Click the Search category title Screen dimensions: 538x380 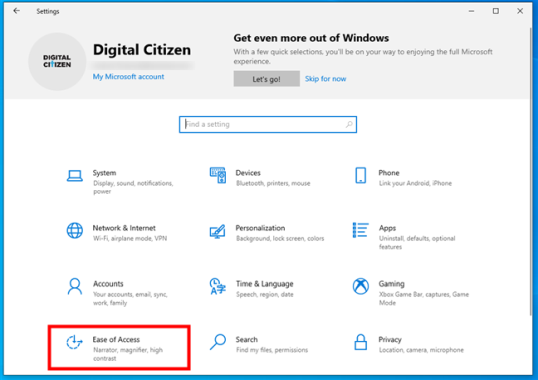click(x=246, y=340)
